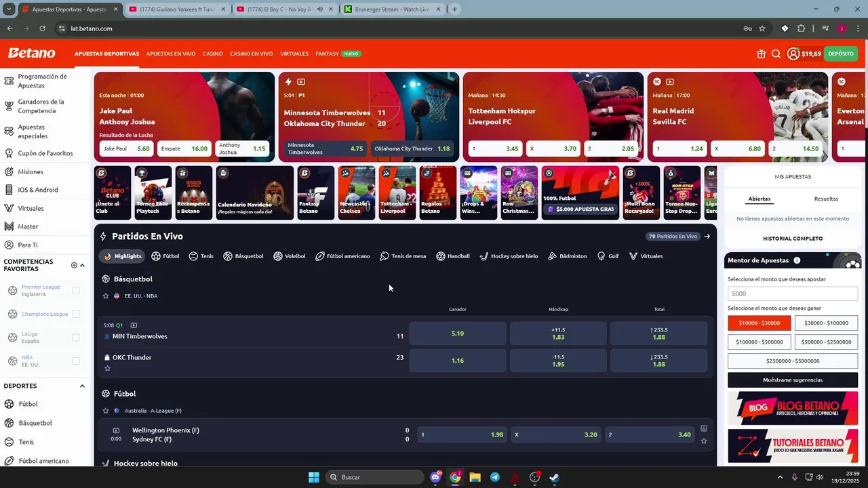Screen dimensions: 868x488
Task: Select the Golf live filter
Action: (x=608, y=256)
